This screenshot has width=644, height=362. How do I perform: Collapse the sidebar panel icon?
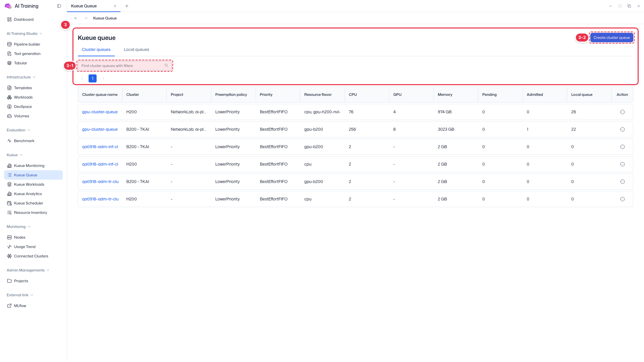(x=59, y=6)
